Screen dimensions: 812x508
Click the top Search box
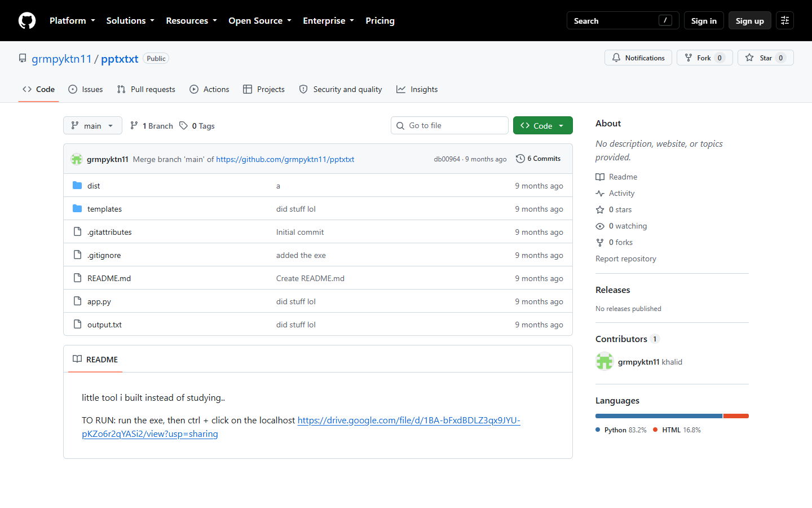[623, 21]
